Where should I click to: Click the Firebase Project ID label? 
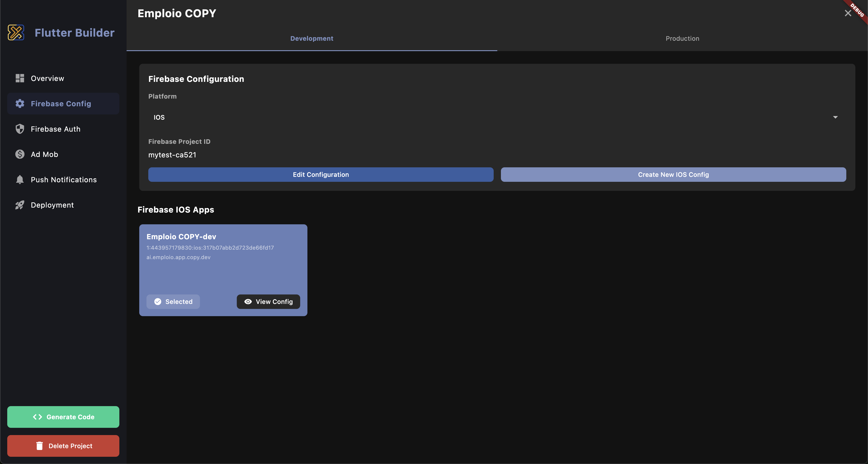pos(179,142)
